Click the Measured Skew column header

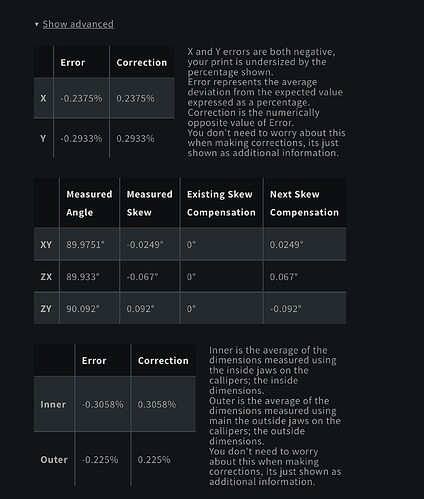coord(149,203)
